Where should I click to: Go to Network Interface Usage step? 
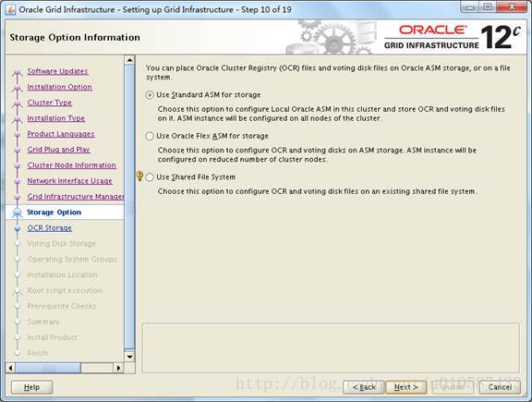click(x=70, y=180)
